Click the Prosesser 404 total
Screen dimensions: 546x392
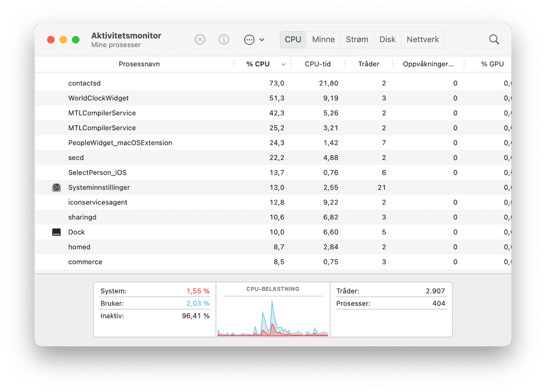tap(391, 304)
